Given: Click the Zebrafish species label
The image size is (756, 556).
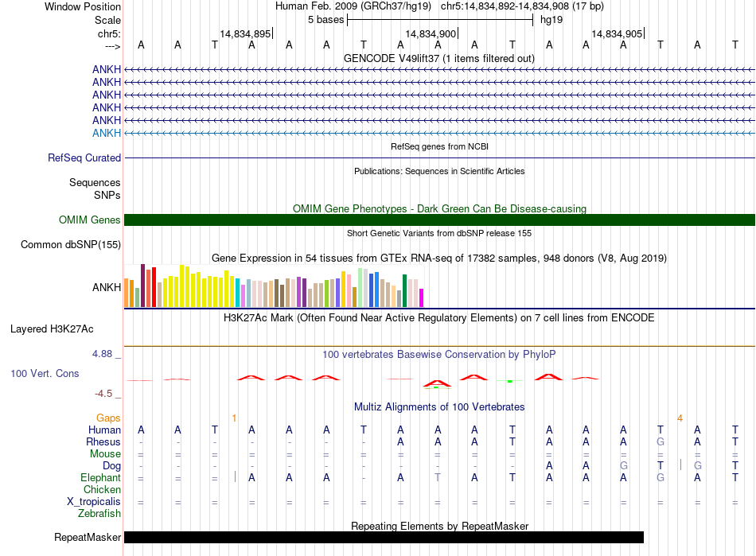Looking at the screenshot, I should pyautogui.click(x=99, y=514).
